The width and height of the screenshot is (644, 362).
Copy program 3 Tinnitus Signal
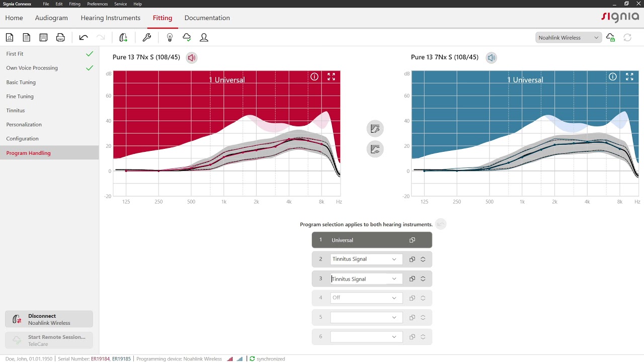tap(412, 279)
